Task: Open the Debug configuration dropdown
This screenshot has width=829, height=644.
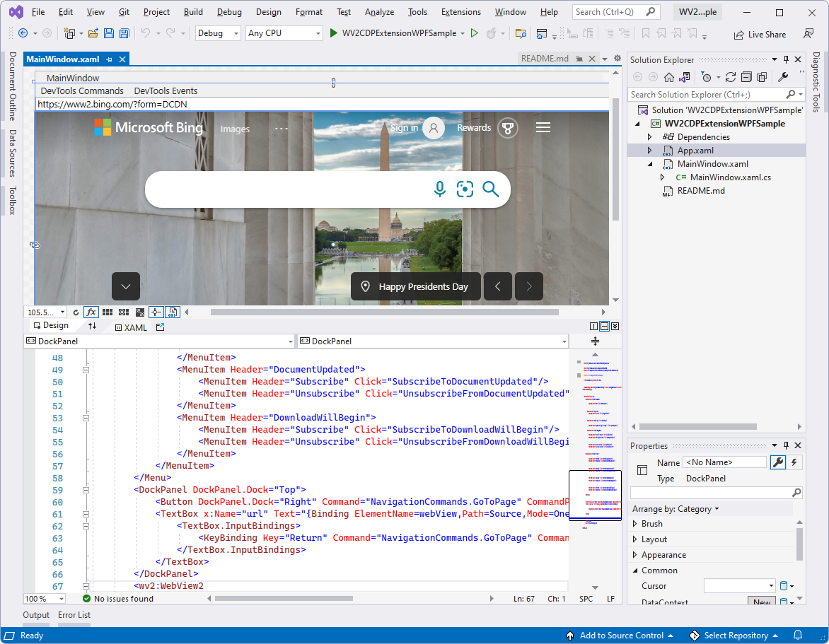Action: coord(217,33)
